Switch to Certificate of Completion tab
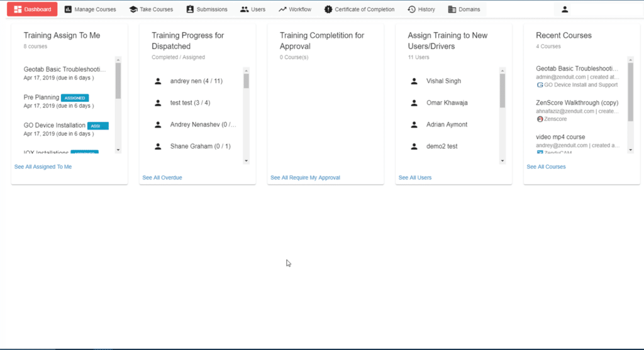 [359, 9]
